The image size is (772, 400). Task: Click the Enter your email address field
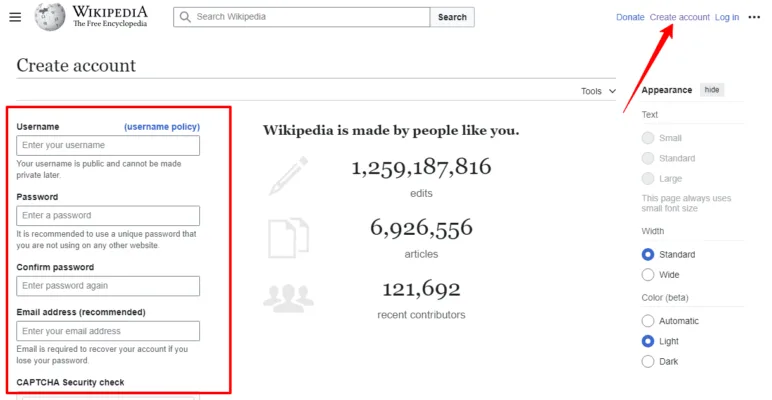tap(108, 331)
